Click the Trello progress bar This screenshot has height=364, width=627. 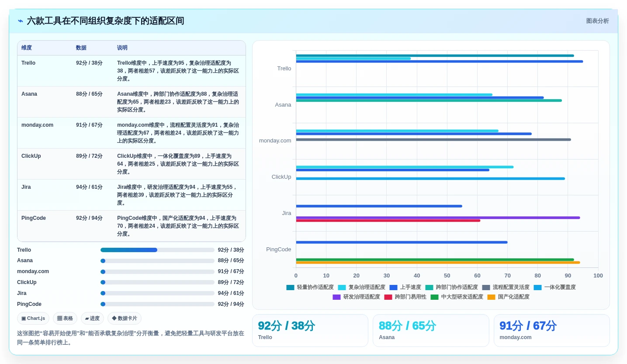[157, 250]
